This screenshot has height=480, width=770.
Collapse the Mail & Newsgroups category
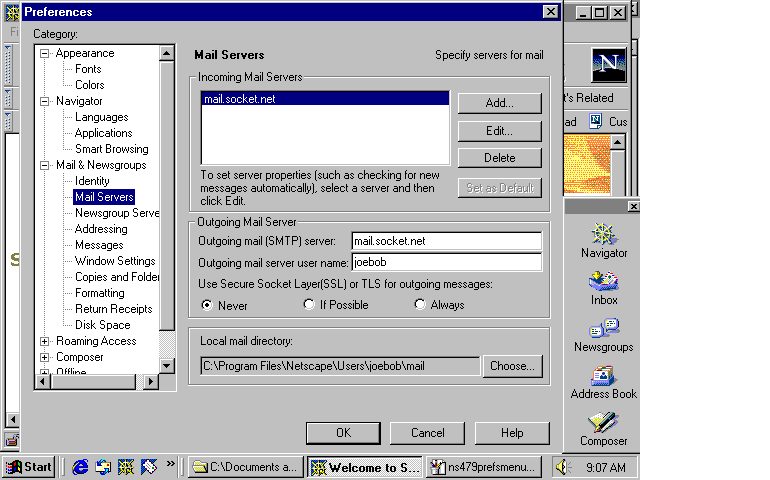click(44, 165)
